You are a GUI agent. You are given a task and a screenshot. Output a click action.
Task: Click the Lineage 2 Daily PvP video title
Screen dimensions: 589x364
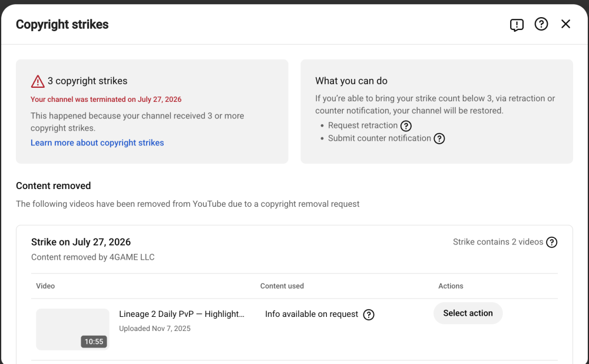click(182, 314)
